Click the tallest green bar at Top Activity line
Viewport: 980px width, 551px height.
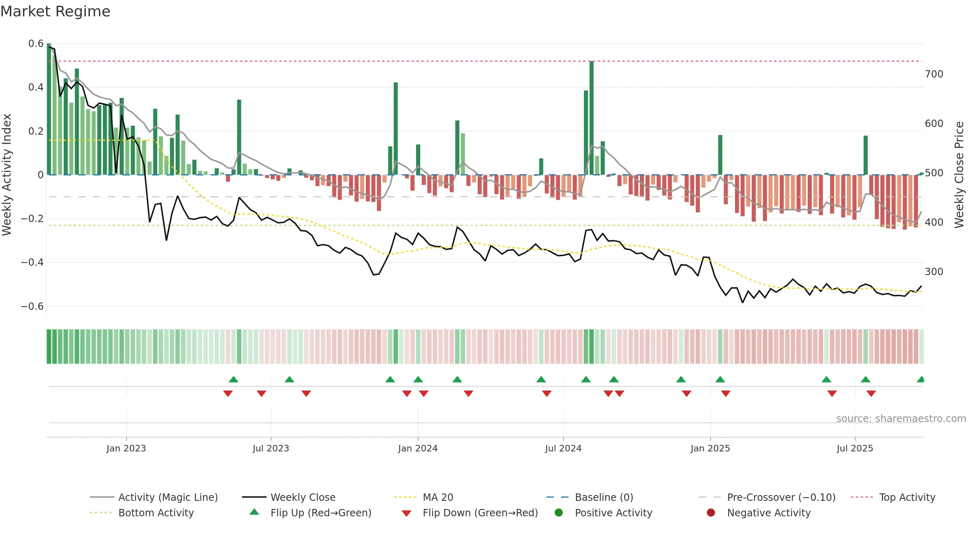[591, 118]
